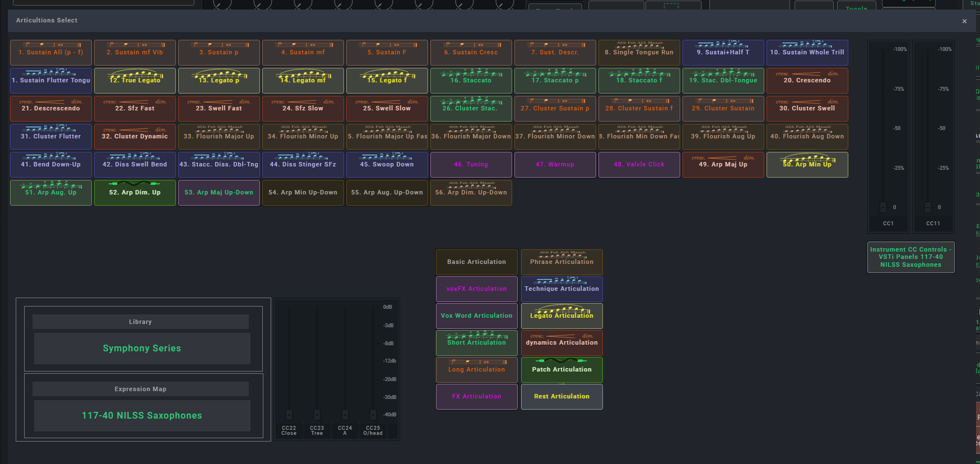Pick 31. Cluster Flutter articulation

[51, 137]
